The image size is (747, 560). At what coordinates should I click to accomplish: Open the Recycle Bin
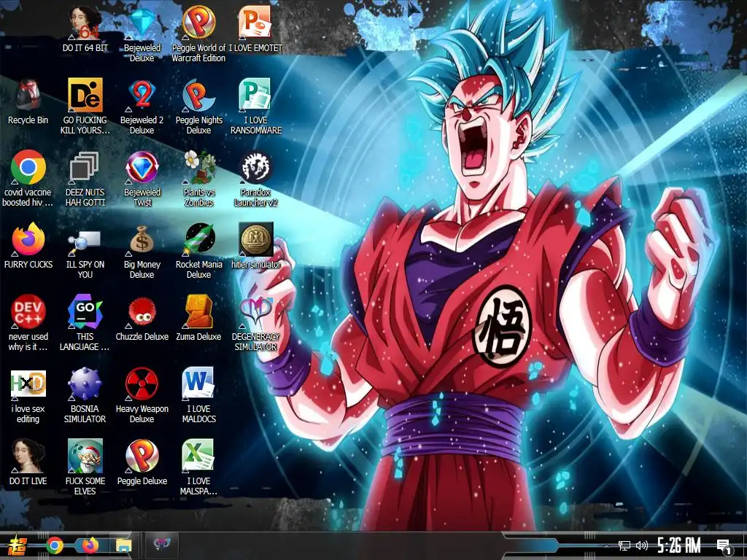28,101
